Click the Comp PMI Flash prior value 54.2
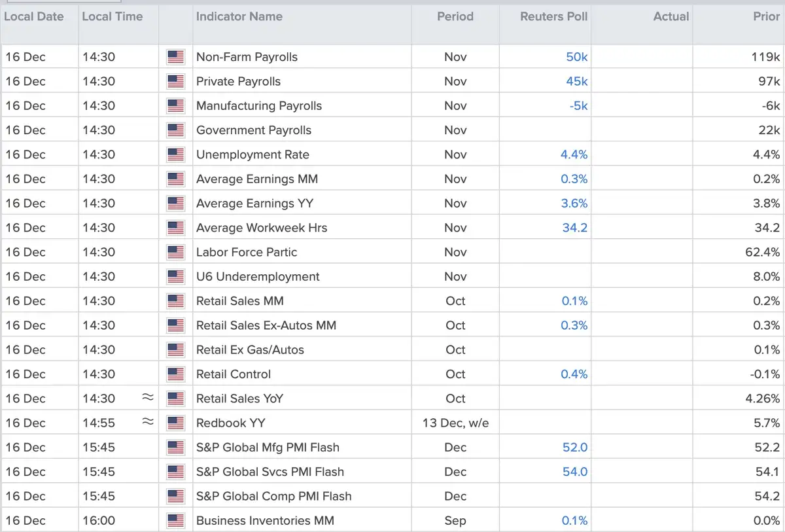 pos(767,496)
